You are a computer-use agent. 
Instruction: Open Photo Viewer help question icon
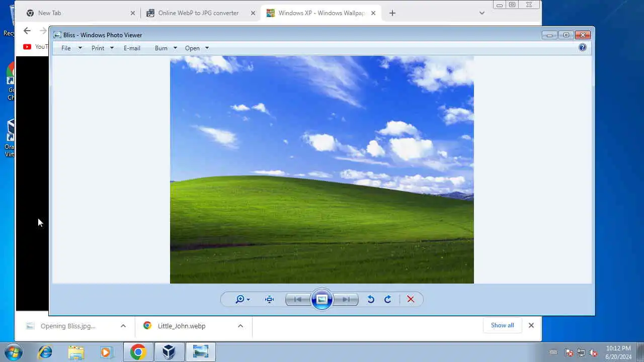583,47
